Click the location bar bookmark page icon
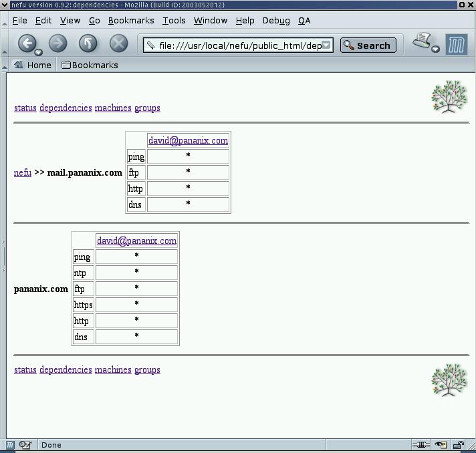 tap(150, 45)
